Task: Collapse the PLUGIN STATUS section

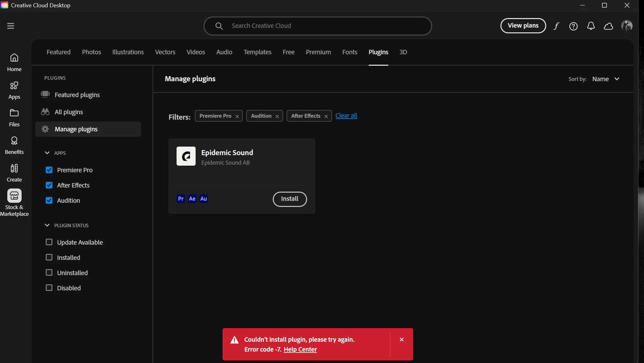Action: coord(47,225)
